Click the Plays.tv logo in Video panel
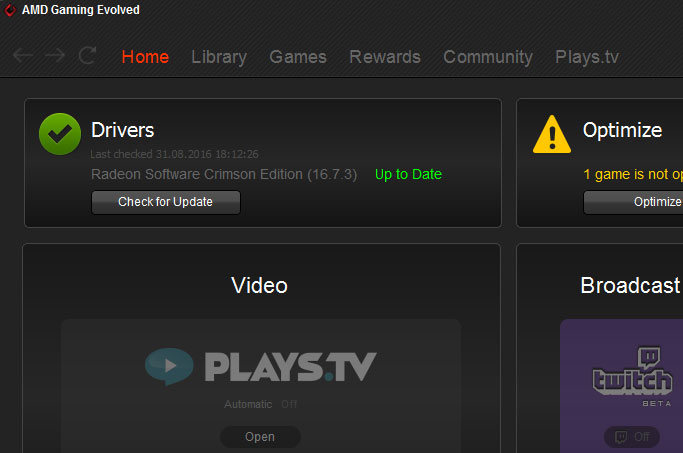The image size is (683, 453). pyautogui.click(x=260, y=367)
